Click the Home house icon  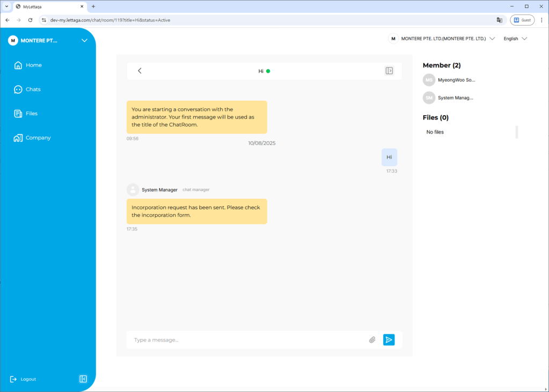coord(18,65)
